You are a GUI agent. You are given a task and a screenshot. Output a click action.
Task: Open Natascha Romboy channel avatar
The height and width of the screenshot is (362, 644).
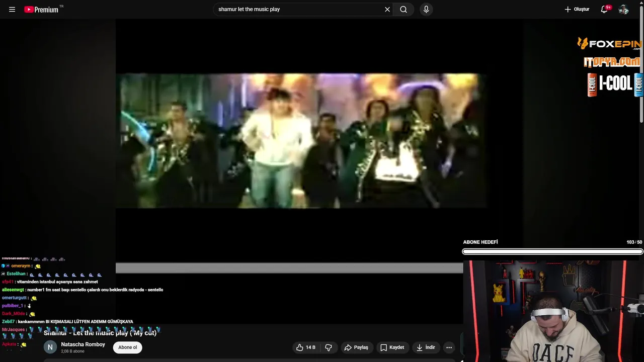50,347
